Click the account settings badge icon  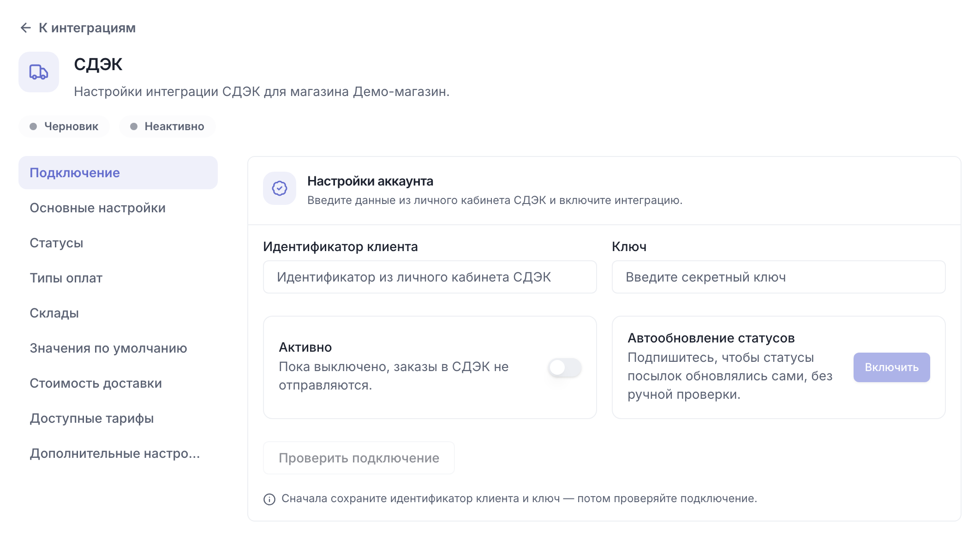click(280, 188)
